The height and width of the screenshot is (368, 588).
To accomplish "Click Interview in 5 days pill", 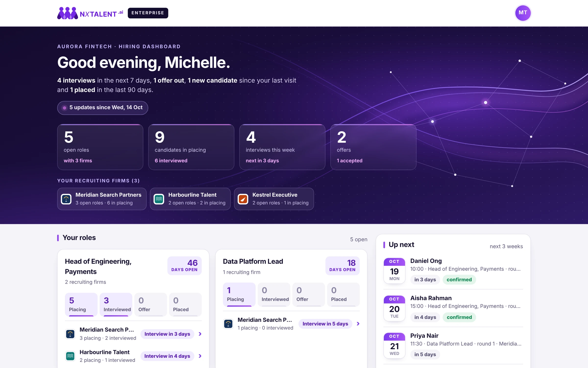I will 325,324.
